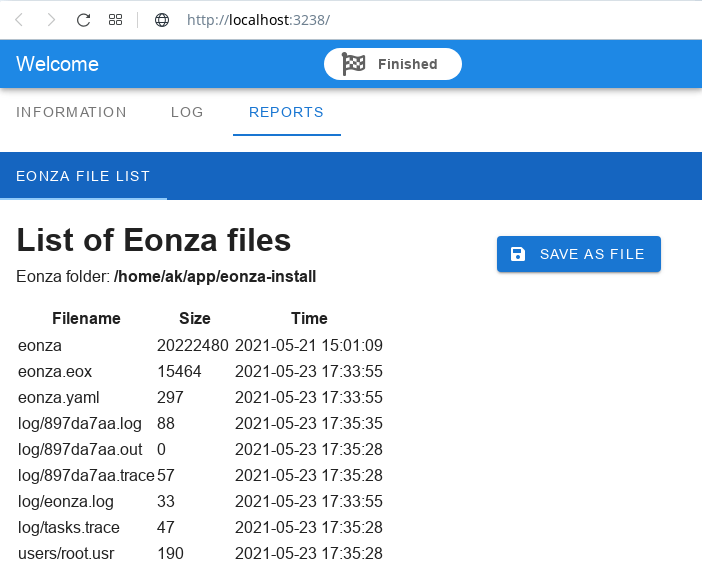
Task: Click the Filename column header
Action: [x=86, y=318]
